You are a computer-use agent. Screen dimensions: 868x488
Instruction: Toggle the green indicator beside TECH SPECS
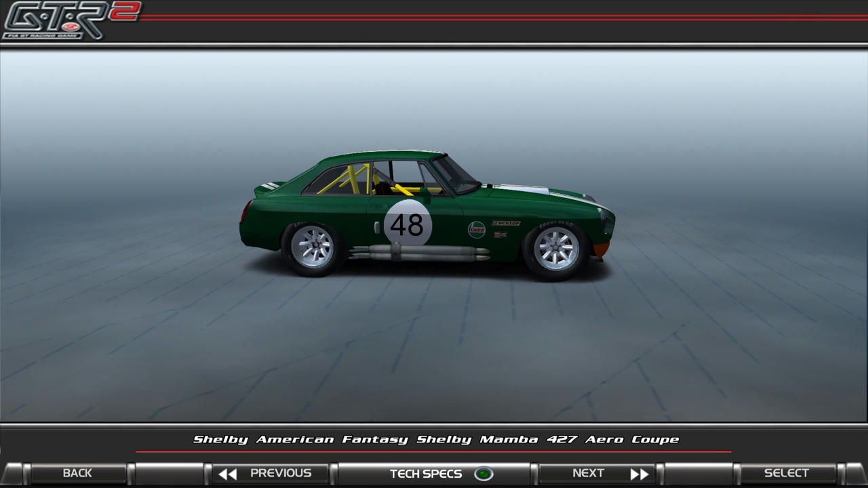pos(484,474)
